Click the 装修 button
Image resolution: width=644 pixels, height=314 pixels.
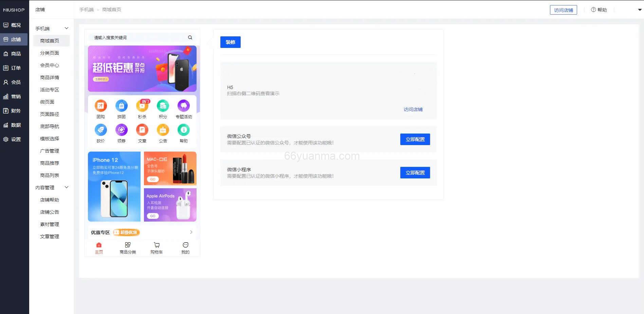231,42
